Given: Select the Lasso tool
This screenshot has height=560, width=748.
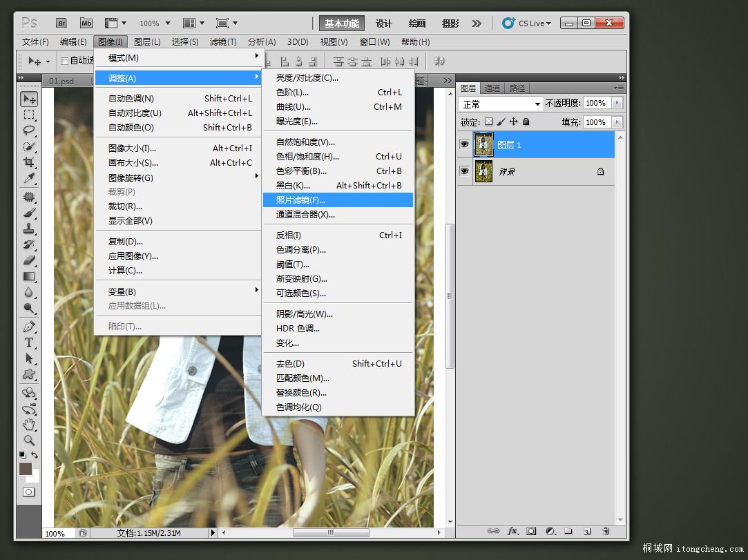Looking at the screenshot, I should [29, 131].
